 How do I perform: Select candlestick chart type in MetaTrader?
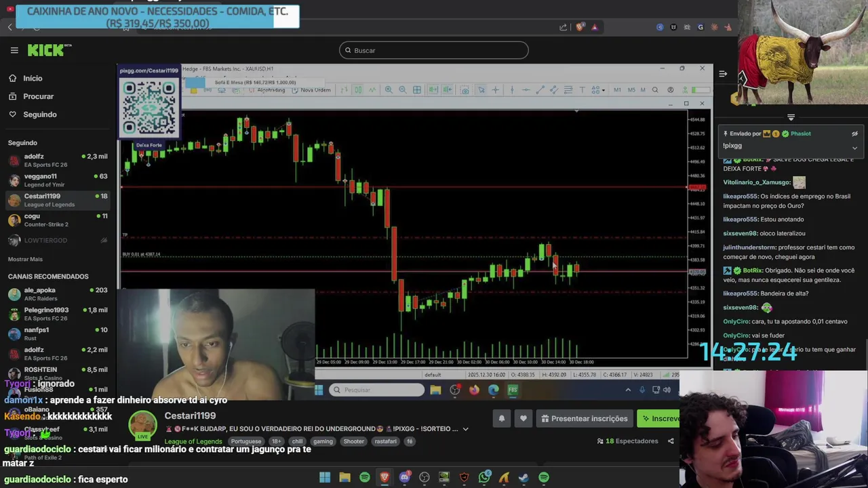pos(358,89)
